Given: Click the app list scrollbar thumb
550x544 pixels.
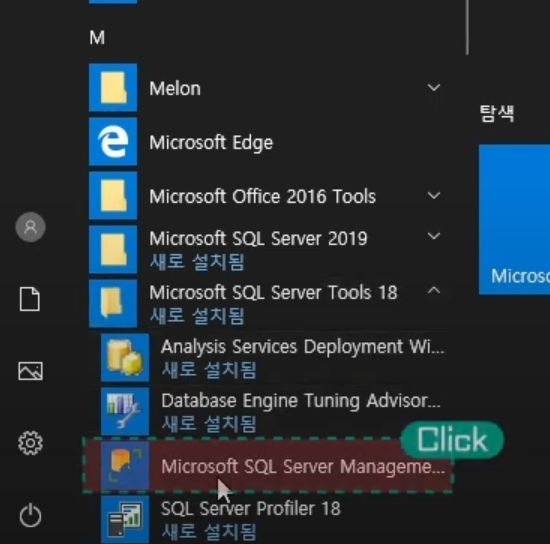Looking at the screenshot, I should (x=467, y=27).
